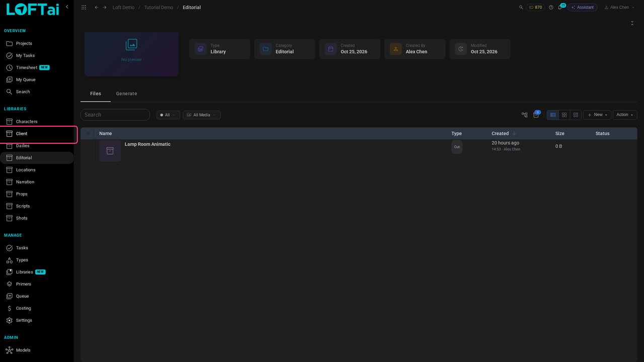Open the clipboard icon with badge
Screen dimensions: 644x362
pos(536,115)
